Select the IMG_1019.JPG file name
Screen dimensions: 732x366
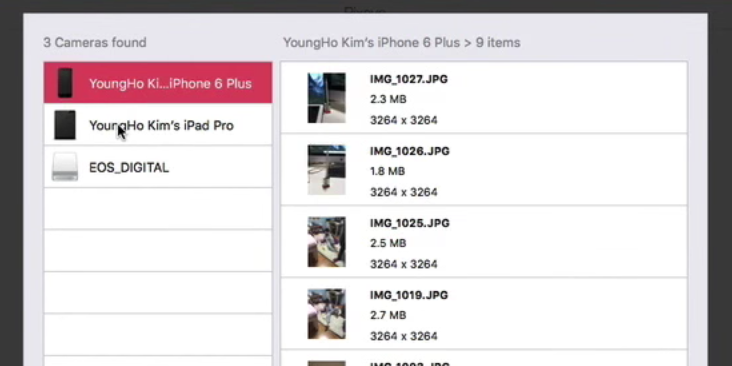tap(409, 295)
